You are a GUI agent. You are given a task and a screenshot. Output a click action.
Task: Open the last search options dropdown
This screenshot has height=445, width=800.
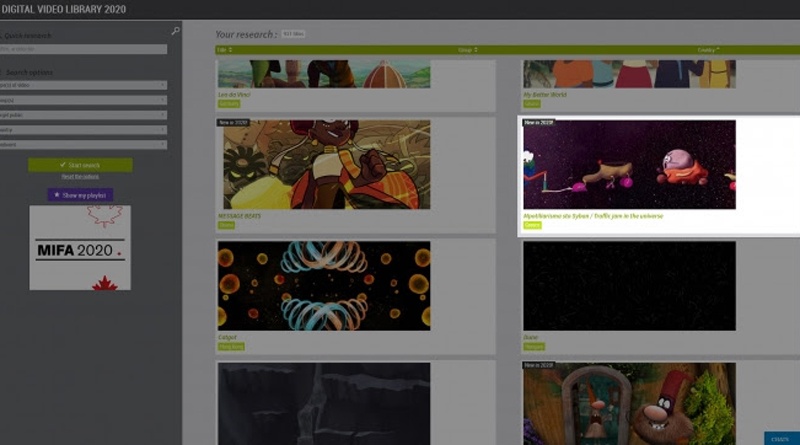click(x=84, y=144)
